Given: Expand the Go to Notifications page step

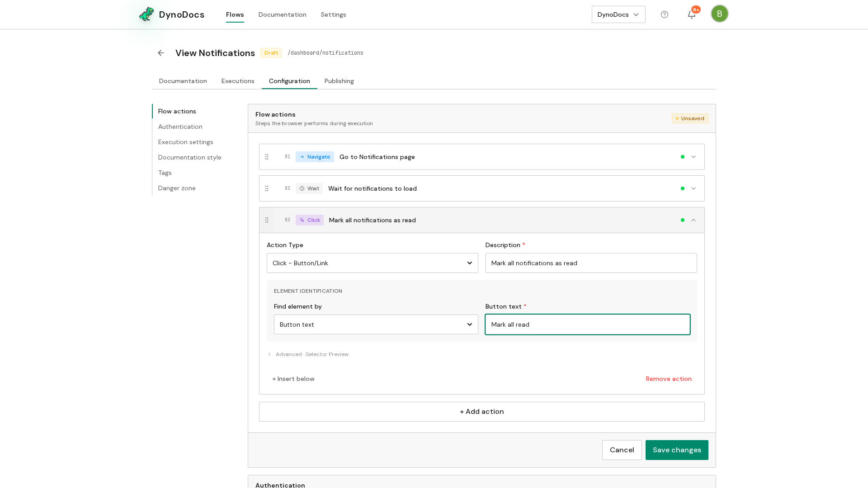Looking at the screenshot, I should pyautogui.click(x=693, y=157).
